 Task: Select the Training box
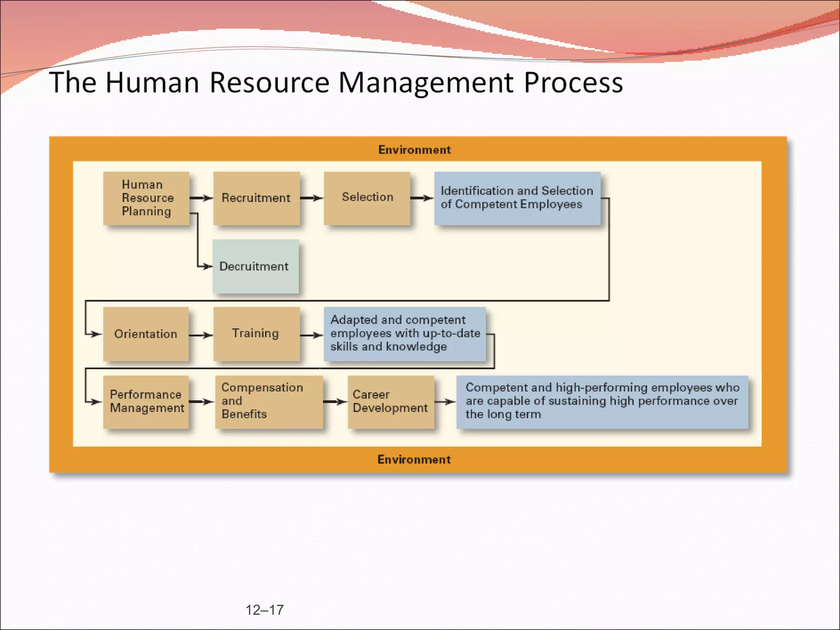pyautogui.click(x=256, y=334)
